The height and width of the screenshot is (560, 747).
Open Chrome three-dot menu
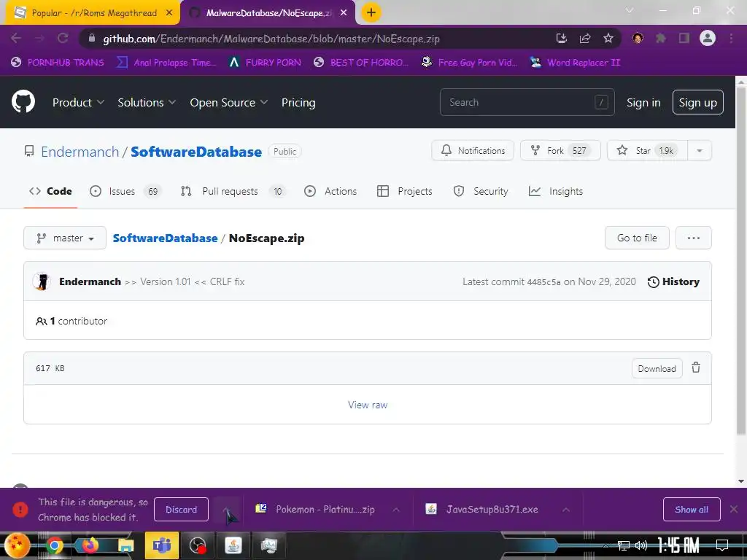pos(731,38)
